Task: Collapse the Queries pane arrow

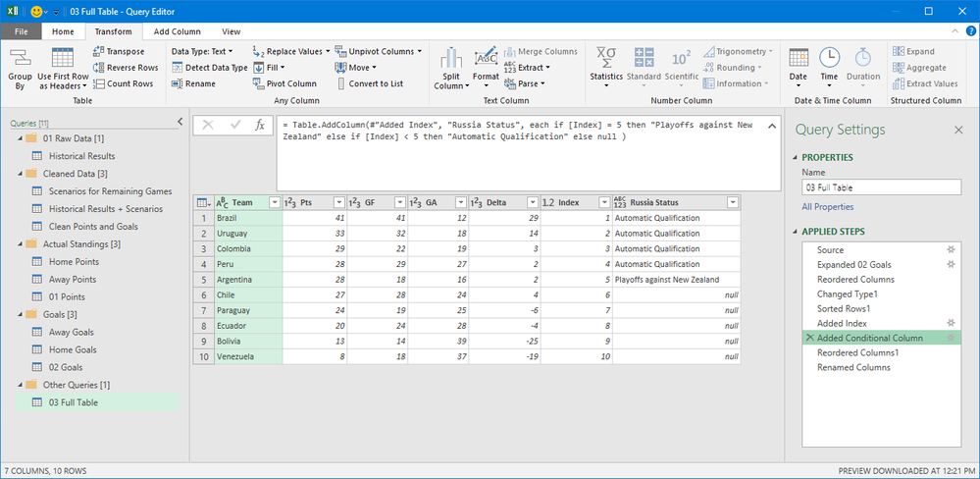Action: pyautogui.click(x=180, y=122)
